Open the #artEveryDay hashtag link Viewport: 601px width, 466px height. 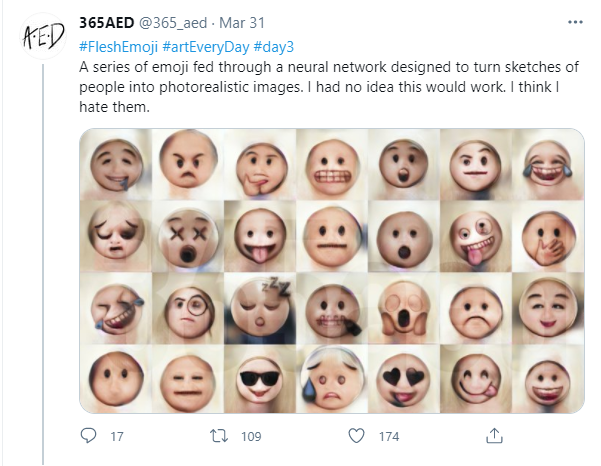(203, 47)
